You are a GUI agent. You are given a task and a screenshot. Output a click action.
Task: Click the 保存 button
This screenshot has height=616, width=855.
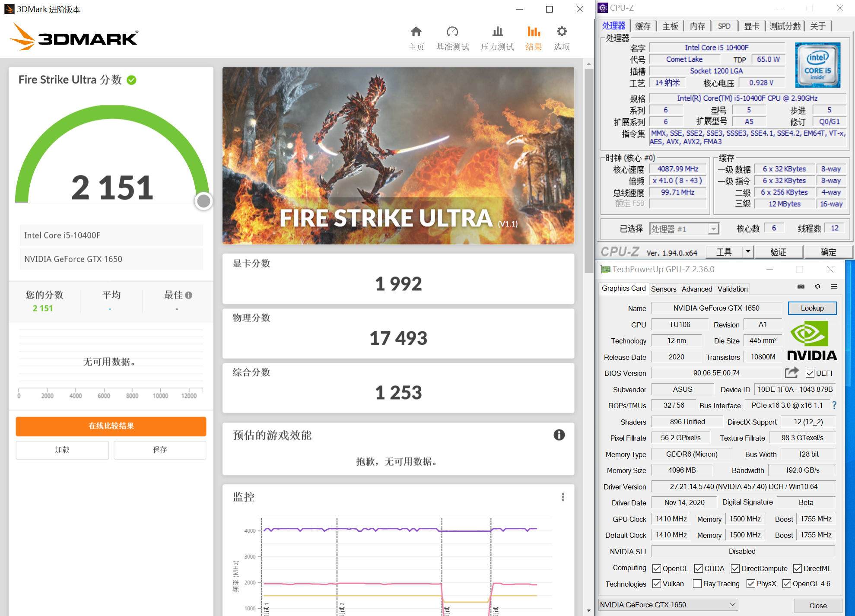[x=160, y=450]
